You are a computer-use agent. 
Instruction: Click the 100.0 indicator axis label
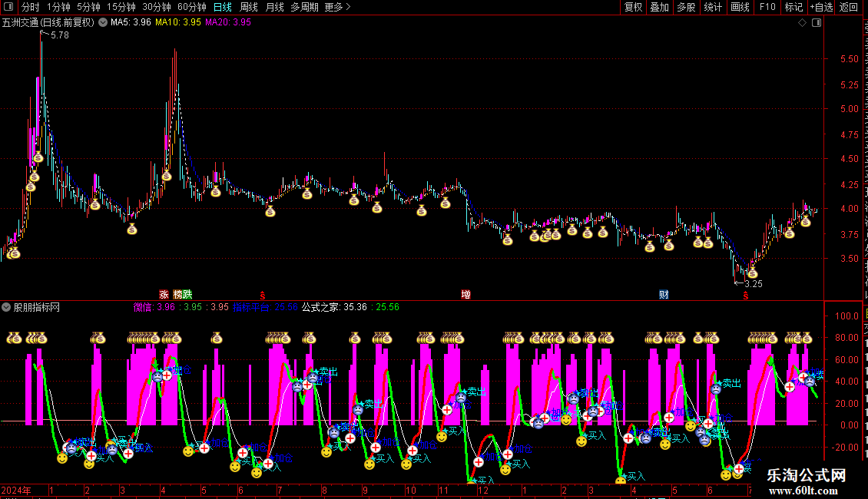pos(847,316)
